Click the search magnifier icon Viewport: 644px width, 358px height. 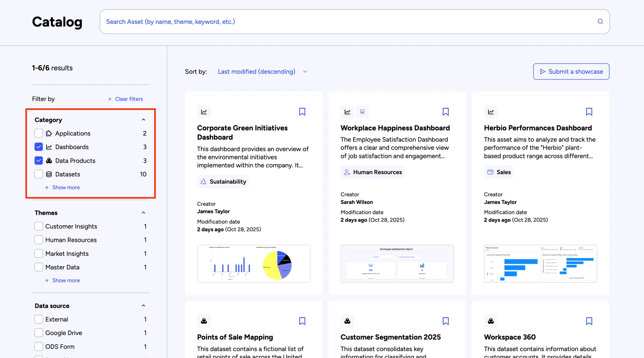click(600, 22)
